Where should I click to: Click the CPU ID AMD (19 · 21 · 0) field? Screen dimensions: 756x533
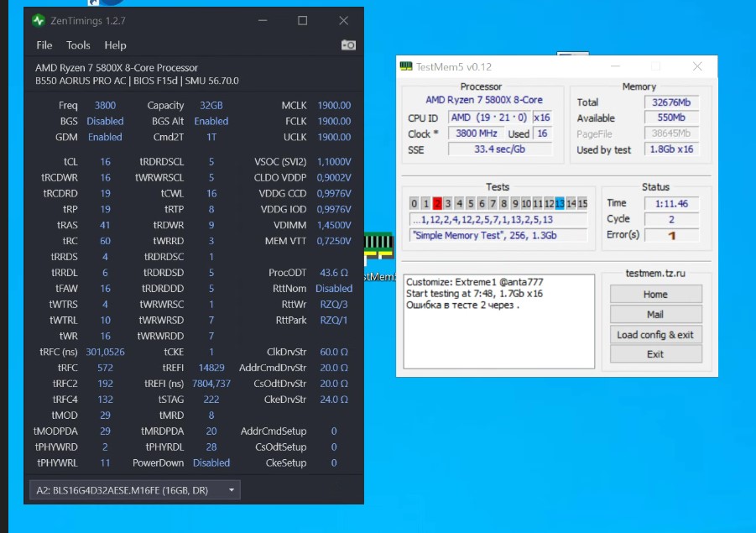[x=489, y=118]
